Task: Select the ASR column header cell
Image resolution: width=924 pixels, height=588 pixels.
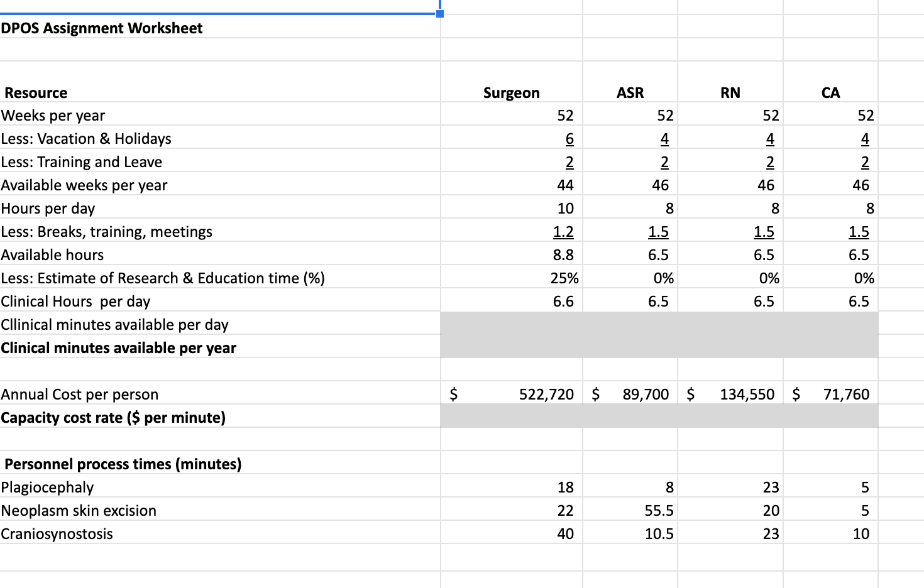Action: pos(629,92)
